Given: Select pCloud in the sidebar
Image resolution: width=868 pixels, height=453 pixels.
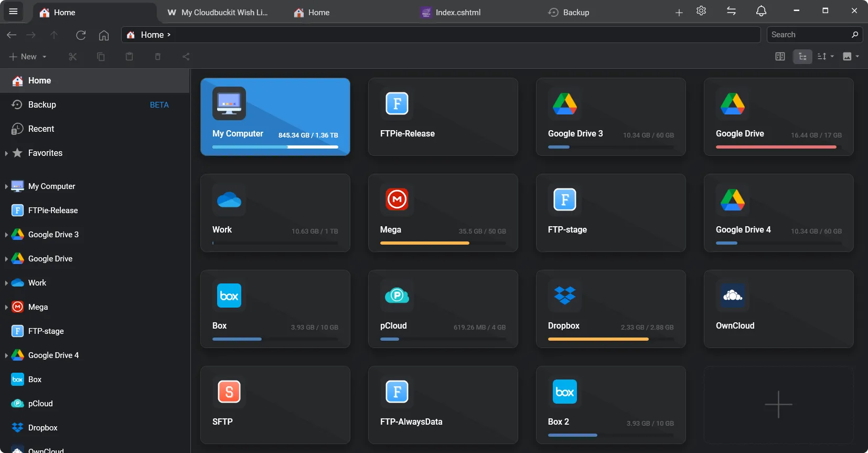Looking at the screenshot, I should 94,404.
